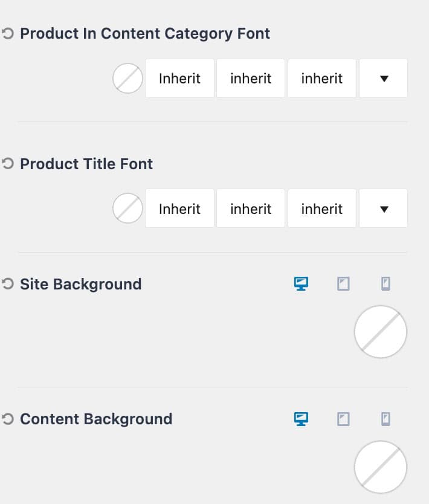Click the Inherit font family for Product Title Font
429x504 pixels.
(x=179, y=208)
